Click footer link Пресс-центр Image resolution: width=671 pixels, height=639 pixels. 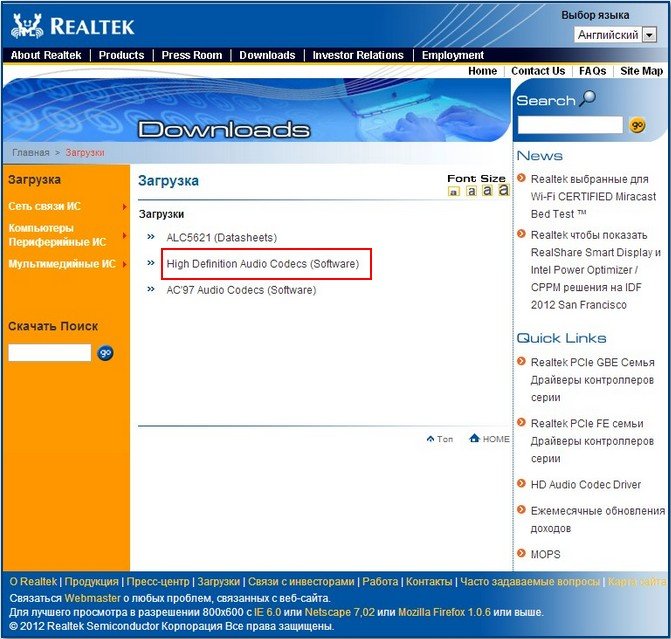pos(158,582)
